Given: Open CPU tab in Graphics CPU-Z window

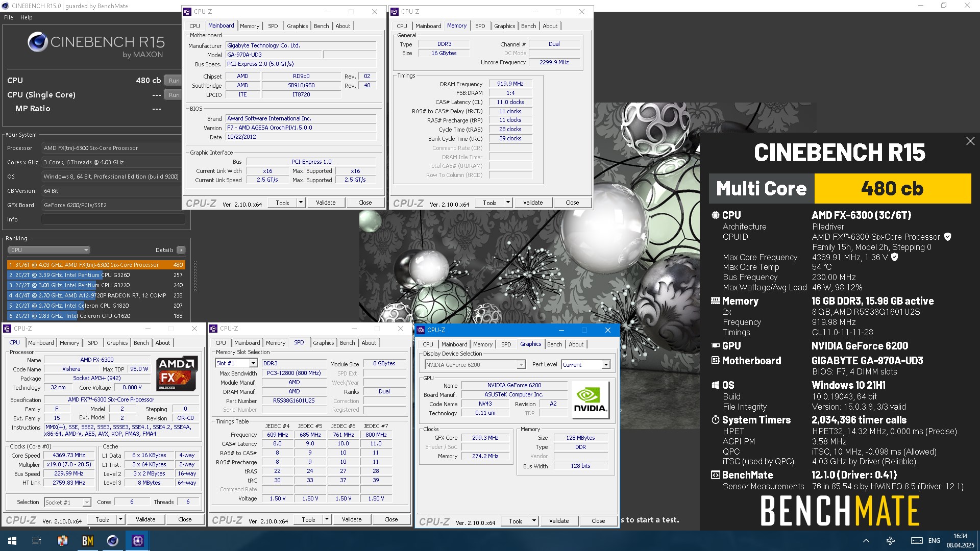Looking at the screenshot, I should [x=428, y=344].
